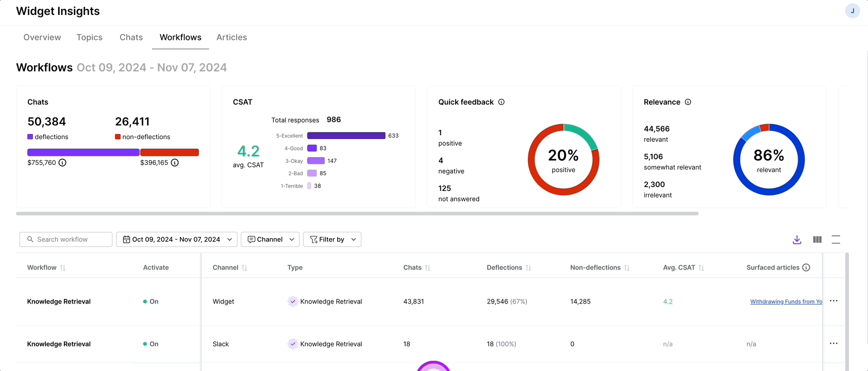This screenshot has width=868, height=371.
Task: Click the 5-Excellent CSAT bar
Action: coord(346,136)
